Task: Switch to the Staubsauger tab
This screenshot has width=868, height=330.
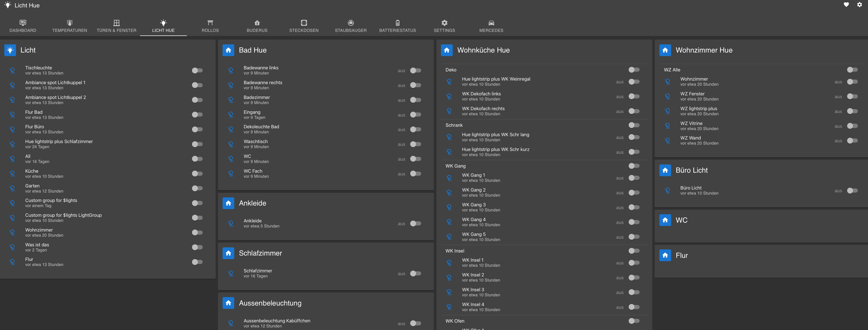Action: 350,26
